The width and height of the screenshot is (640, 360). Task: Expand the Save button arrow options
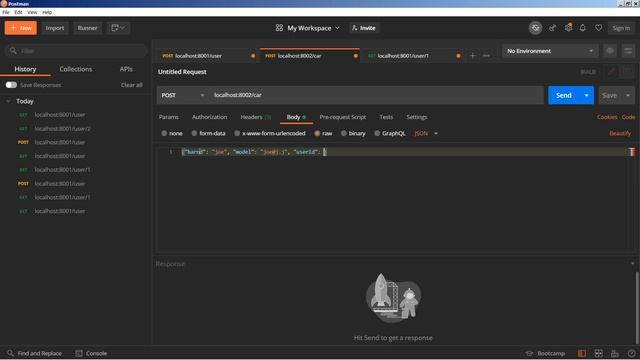[x=628, y=95]
